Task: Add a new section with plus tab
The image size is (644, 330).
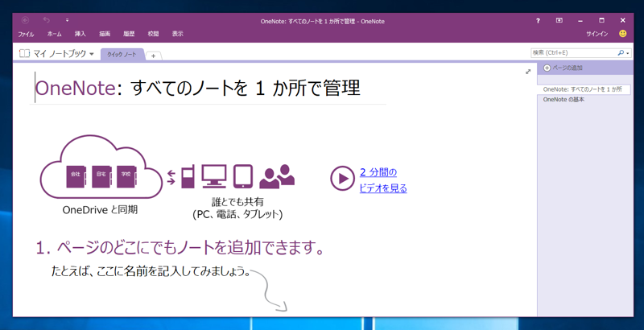Action: [x=153, y=56]
